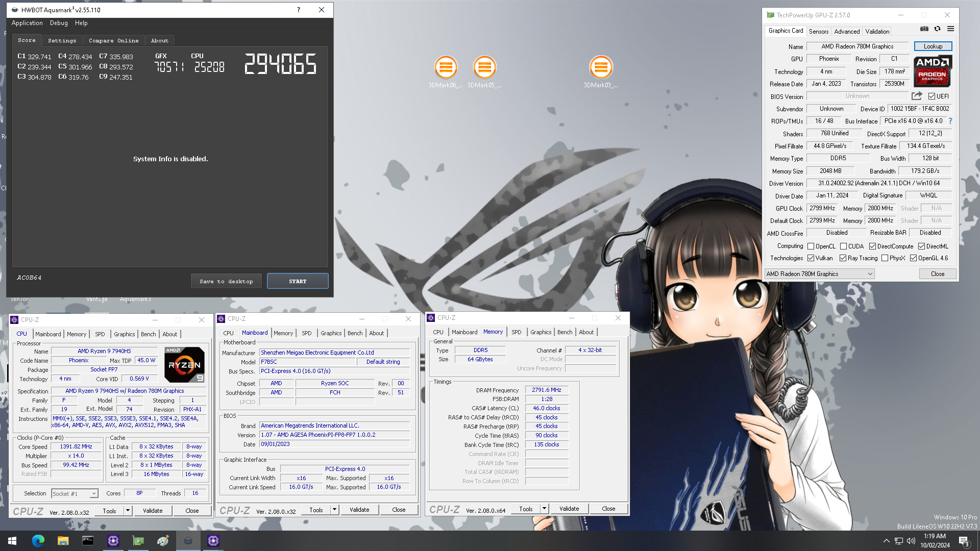Click Bus Interface question mark in GPU-Z
The width and height of the screenshot is (980, 551).
(x=950, y=121)
